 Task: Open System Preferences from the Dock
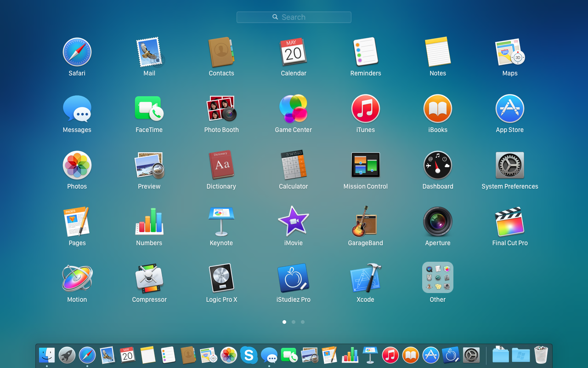coord(471,355)
